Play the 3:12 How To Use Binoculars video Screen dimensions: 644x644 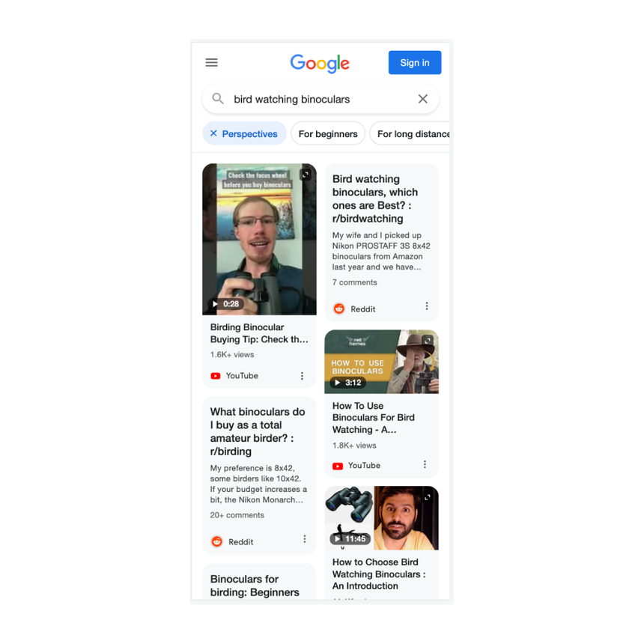pos(382,362)
